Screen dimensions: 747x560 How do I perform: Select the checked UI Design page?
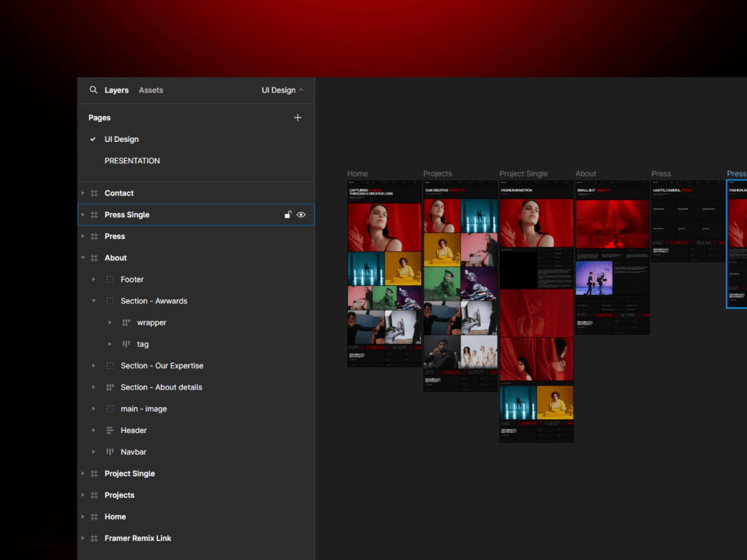pos(121,139)
